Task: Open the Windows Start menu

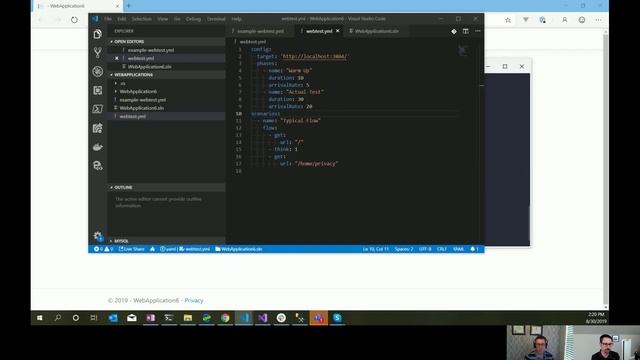Action: [x=40, y=318]
